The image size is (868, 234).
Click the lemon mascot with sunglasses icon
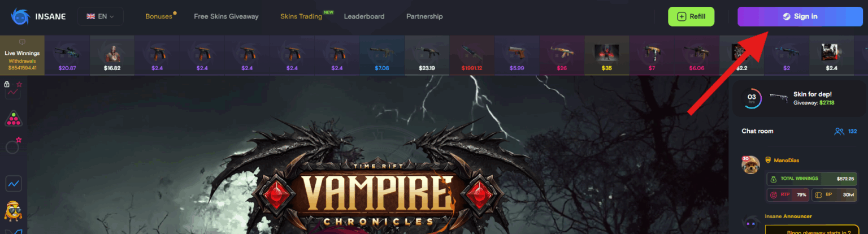pyautogui.click(x=13, y=212)
